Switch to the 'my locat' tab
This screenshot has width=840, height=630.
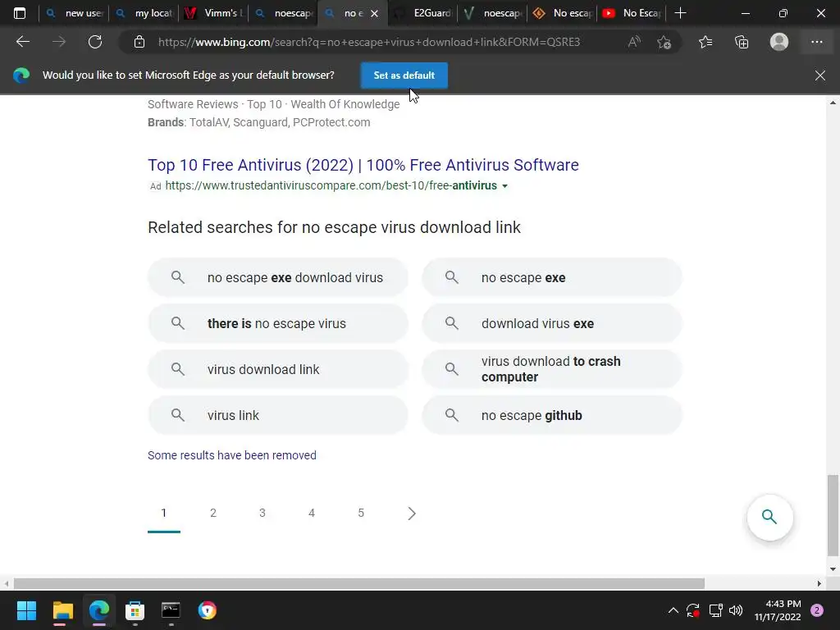coord(144,13)
